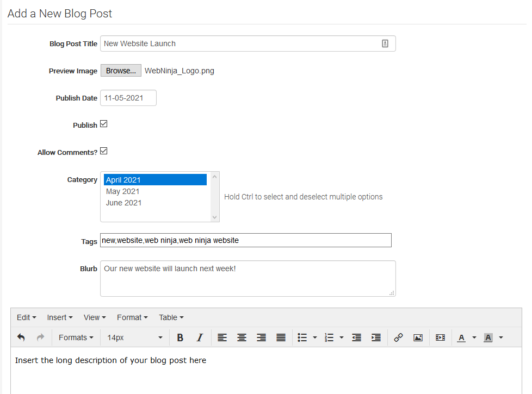Click into the Tags input field

click(x=246, y=240)
